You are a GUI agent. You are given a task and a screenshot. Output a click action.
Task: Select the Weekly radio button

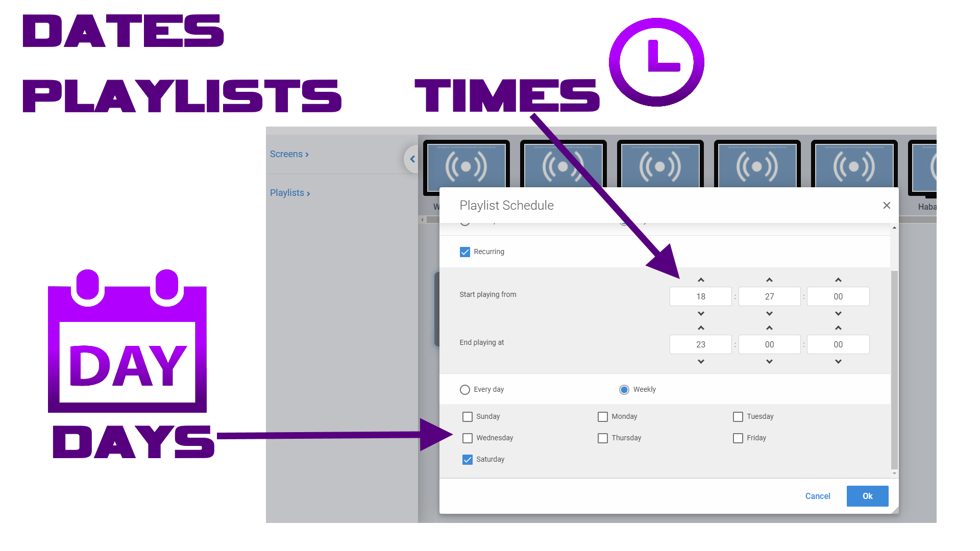pos(624,390)
